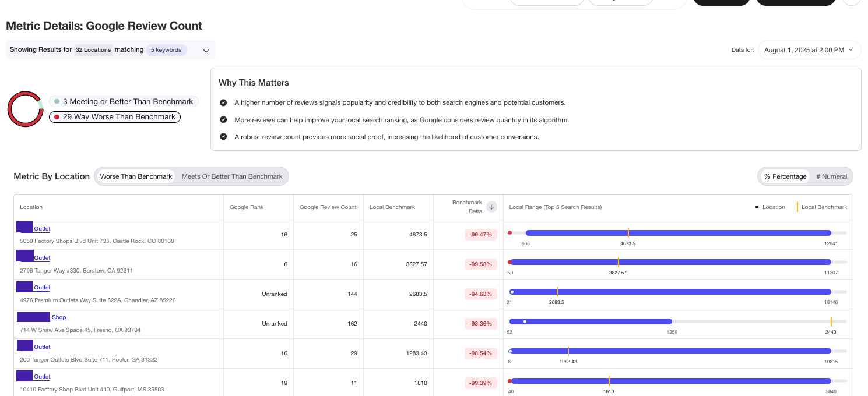Select the % Percentage display option

point(785,176)
